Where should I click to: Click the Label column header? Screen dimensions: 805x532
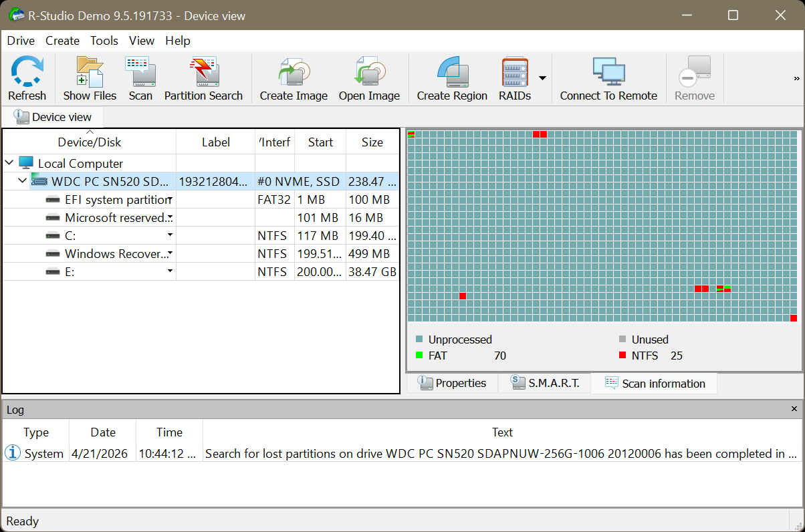tap(216, 142)
